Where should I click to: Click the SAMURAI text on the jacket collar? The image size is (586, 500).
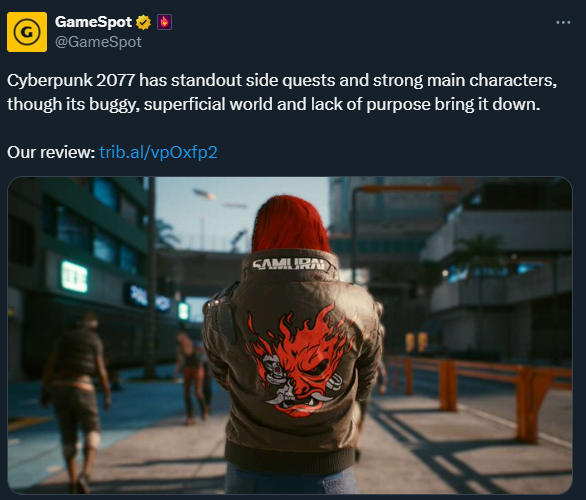289,264
